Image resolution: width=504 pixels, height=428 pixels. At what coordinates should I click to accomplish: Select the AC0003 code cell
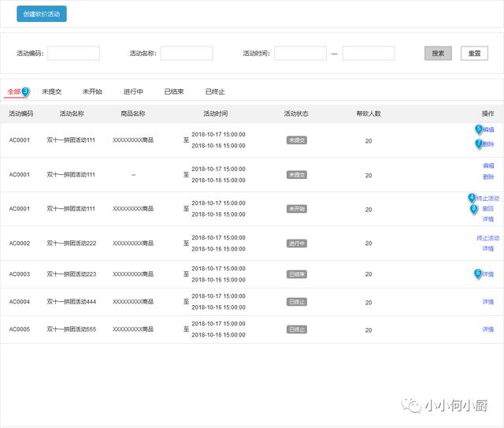[x=19, y=274]
